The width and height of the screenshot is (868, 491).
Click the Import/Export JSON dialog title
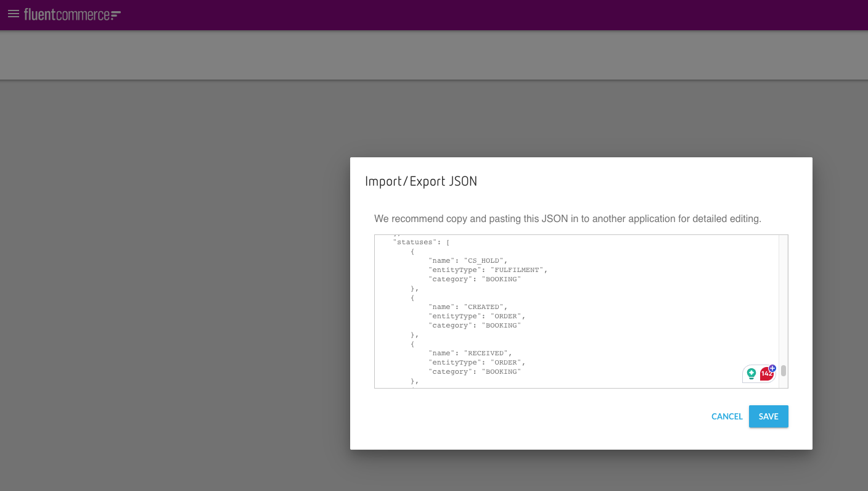point(421,181)
